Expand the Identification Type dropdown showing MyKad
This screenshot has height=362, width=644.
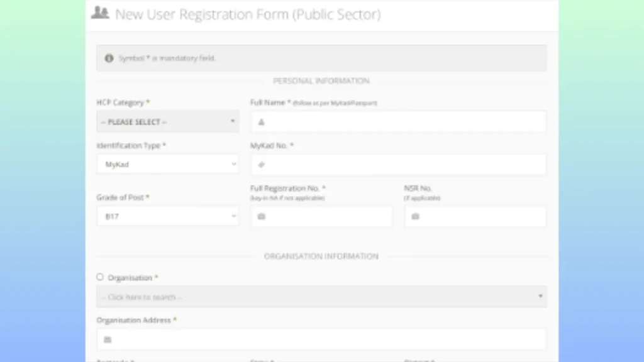click(167, 165)
